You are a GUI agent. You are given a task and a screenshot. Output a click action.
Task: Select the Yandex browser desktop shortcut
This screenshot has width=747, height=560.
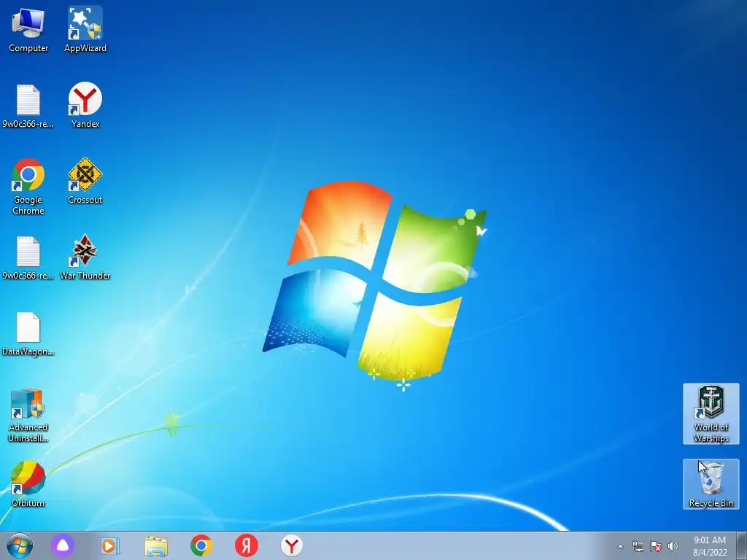coord(85,105)
